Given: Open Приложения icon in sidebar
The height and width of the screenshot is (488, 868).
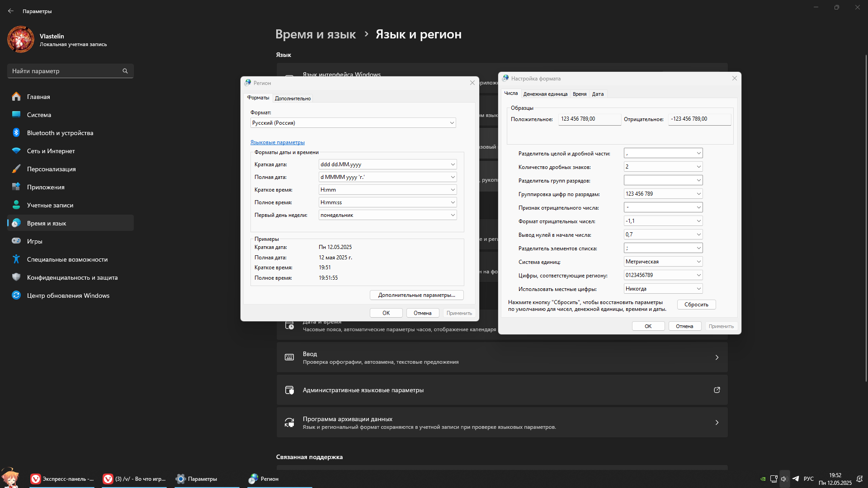Looking at the screenshot, I should [x=16, y=187].
